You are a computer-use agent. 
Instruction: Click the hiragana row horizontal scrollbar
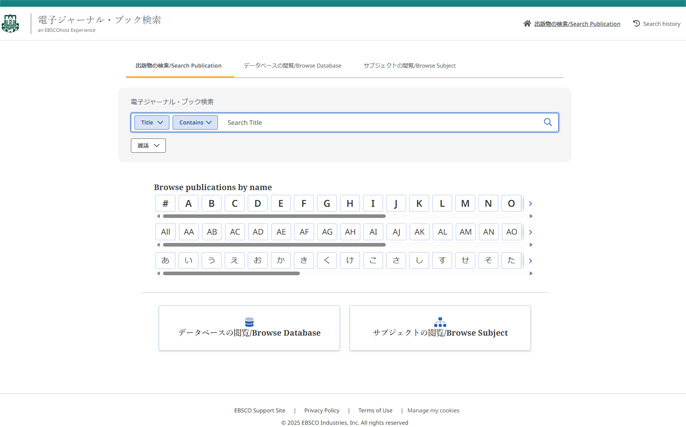tap(231, 273)
